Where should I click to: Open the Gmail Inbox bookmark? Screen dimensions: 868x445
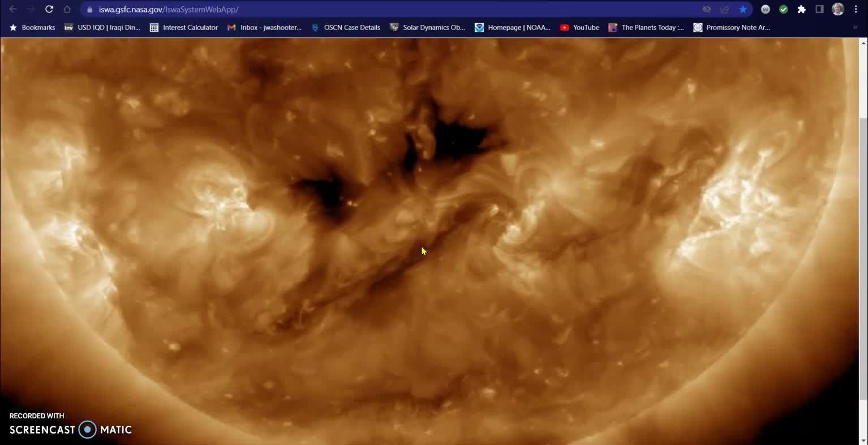pyautogui.click(x=264, y=27)
